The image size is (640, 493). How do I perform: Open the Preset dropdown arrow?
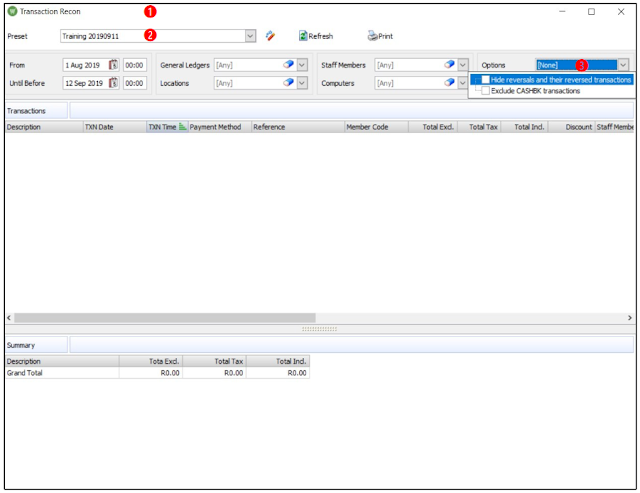point(250,36)
